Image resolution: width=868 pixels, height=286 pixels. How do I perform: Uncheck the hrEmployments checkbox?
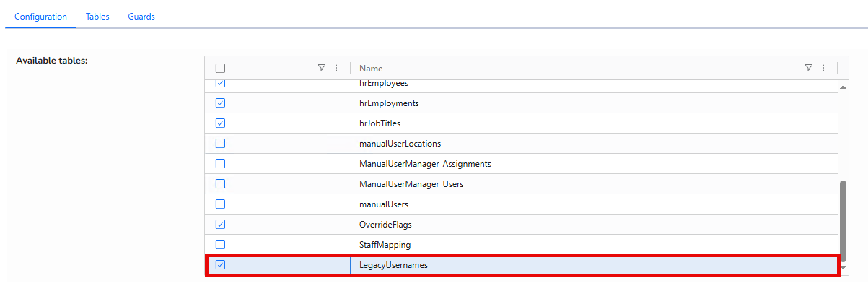pyautogui.click(x=221, y=103)
